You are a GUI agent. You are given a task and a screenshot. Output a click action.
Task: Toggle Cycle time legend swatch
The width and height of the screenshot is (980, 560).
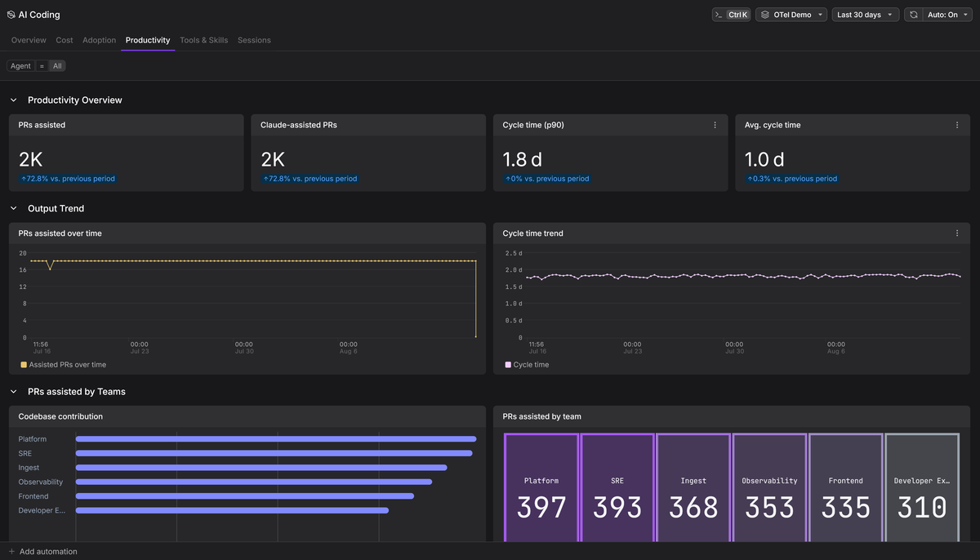[x=508, y=365]
